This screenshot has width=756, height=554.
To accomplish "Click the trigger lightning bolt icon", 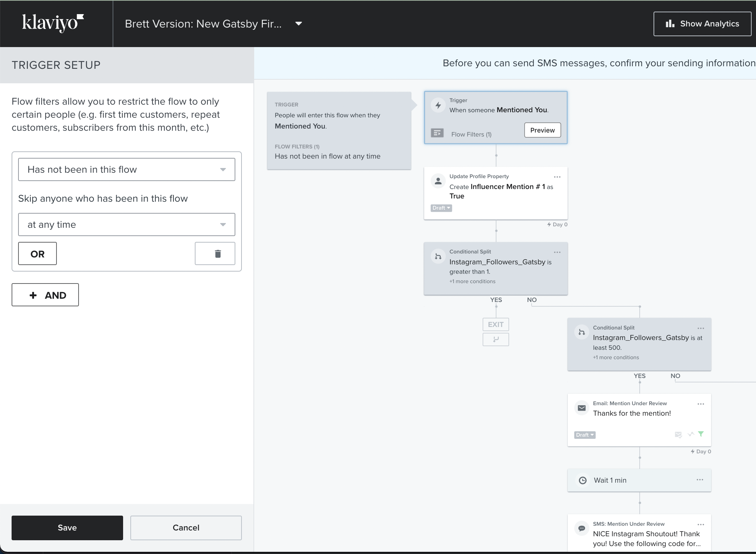I will 438,105.
